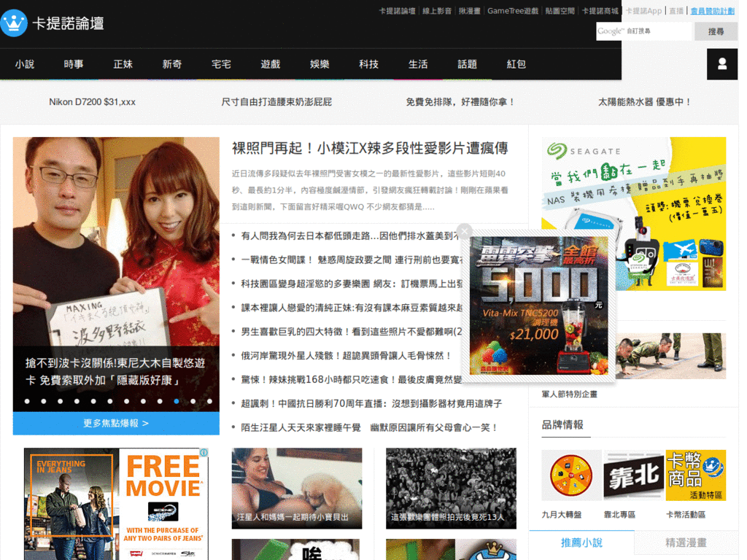The image size is (747, 560).
Task: Click the crown logo of 卡提諾論壇
Action: [x=14, y=23]
